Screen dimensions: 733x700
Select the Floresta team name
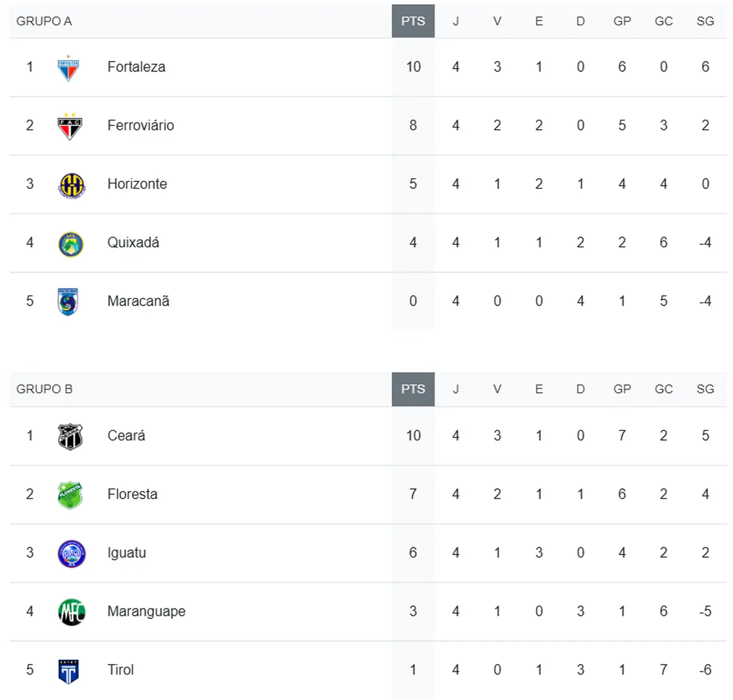(132, 494)
